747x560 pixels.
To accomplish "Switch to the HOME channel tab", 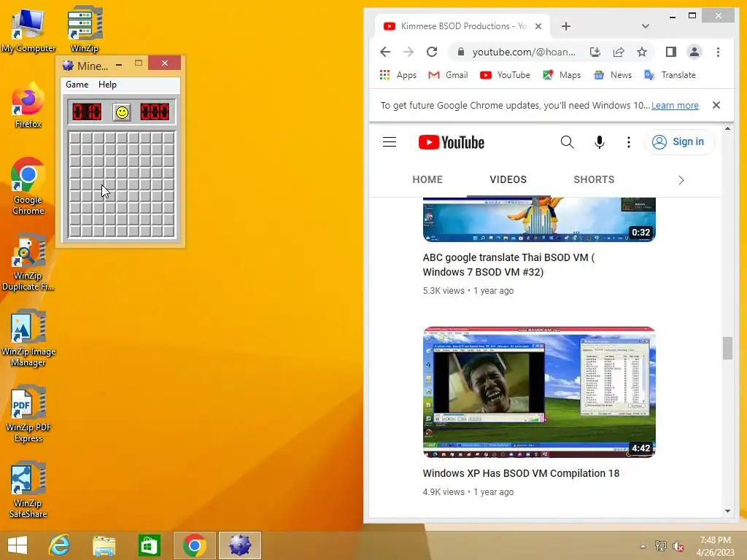I will click(427, 179).
